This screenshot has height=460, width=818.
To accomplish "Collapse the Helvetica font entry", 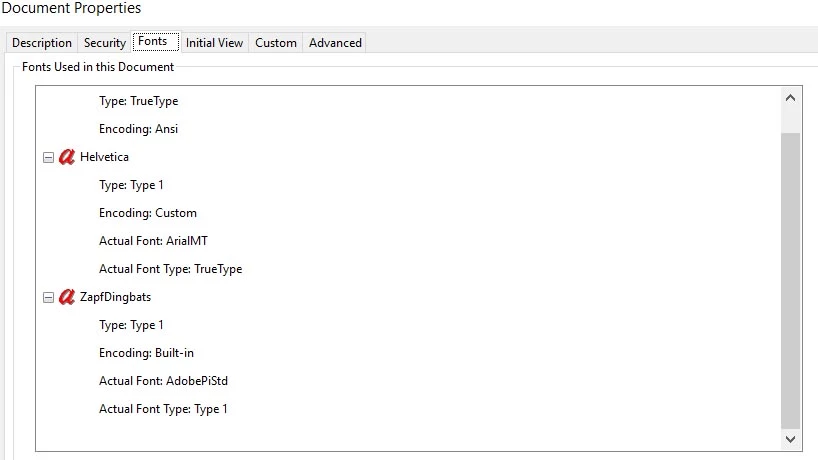I will click(48, 158).
